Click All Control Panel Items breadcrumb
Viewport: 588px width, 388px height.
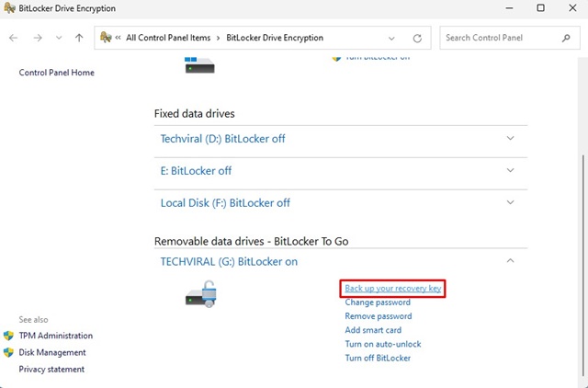[x=168, y=38]
